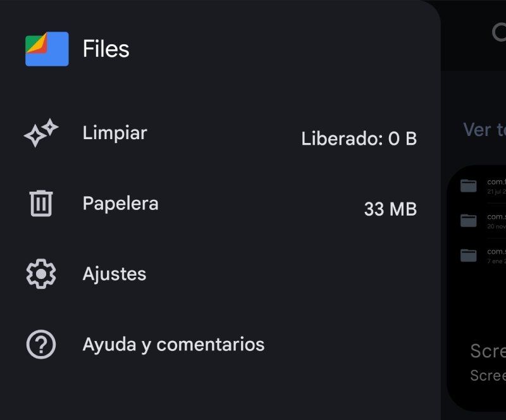Tap the folder icon dated 7 ene

pos(468,256)
